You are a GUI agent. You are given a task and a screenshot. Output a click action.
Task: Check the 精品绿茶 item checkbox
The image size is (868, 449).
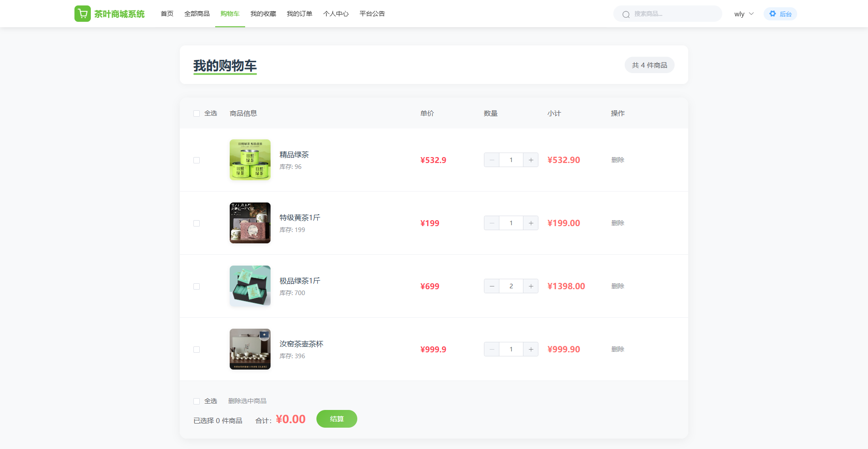(x=197, y=160)
